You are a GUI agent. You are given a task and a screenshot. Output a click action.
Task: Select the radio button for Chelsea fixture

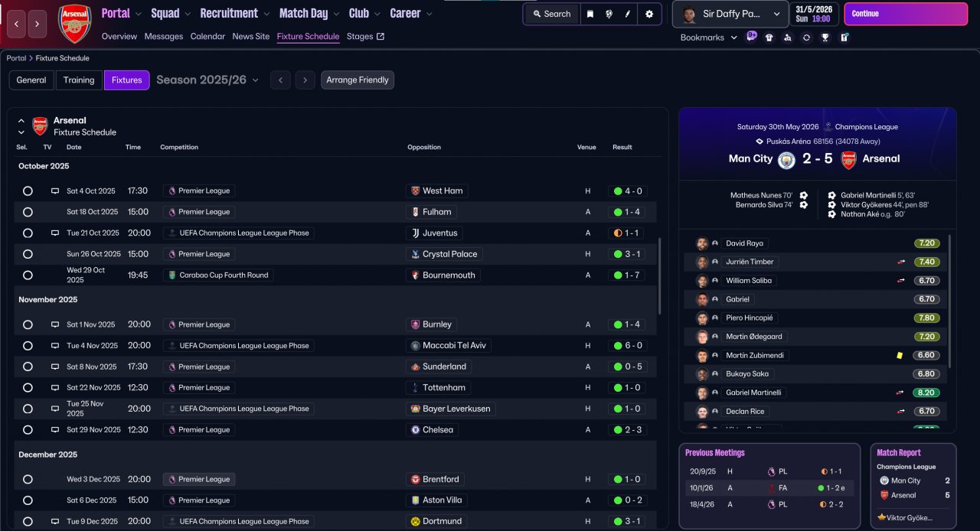click(x=28, y=430)
